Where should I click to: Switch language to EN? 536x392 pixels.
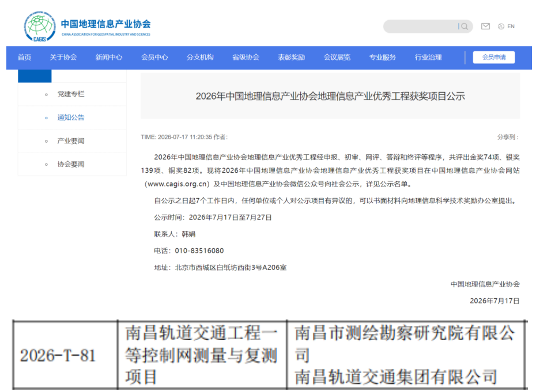[x=511, y=26]
